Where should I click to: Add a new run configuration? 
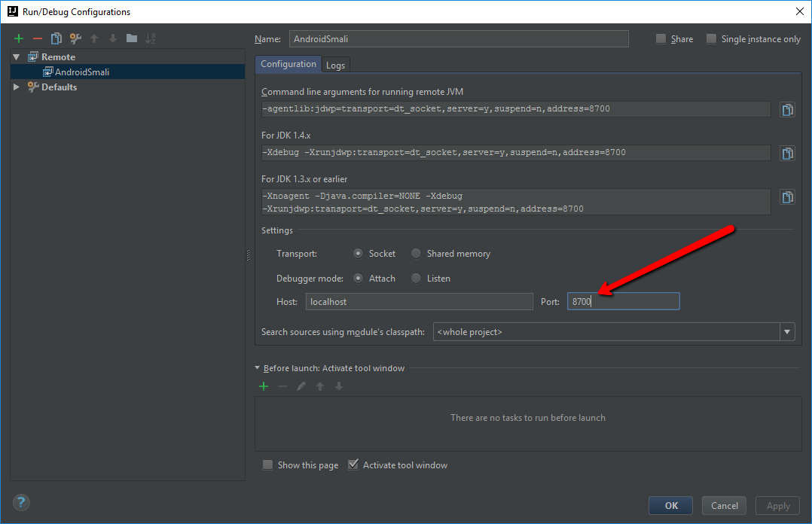point(19,38)
